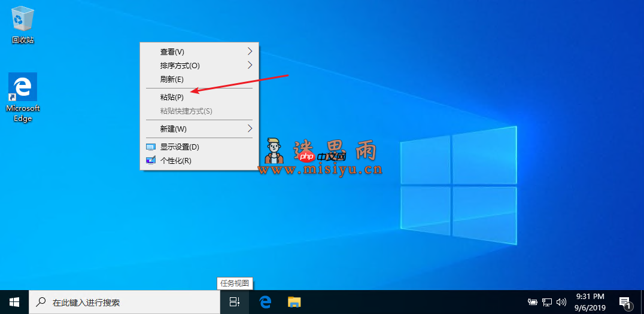Open the Action Center notifications icon
This screenshot has width=644, height=314.
click(625, 303)
